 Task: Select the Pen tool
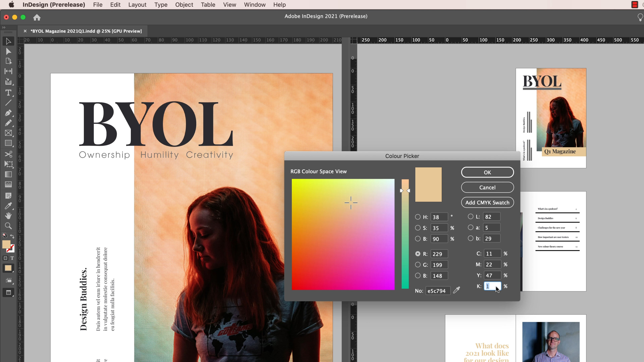pos(8,113)
